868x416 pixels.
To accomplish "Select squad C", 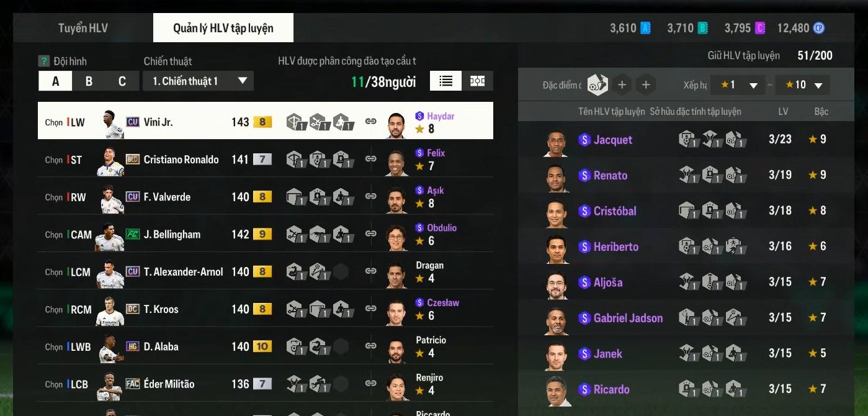I will [x=122, y=81].
